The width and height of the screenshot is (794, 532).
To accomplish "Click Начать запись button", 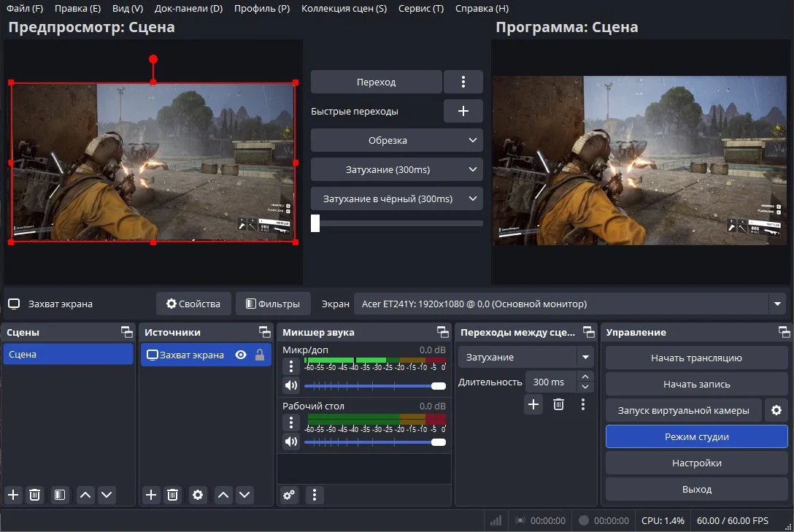I will coord(696,384).
